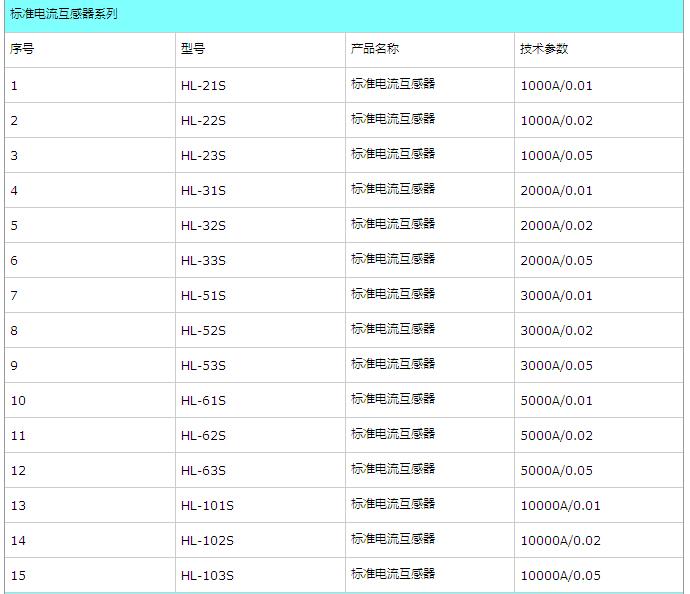Click parameter value 1000A/0.01
The width and height of the screenshot is (690, 594).
pos(557,85)
